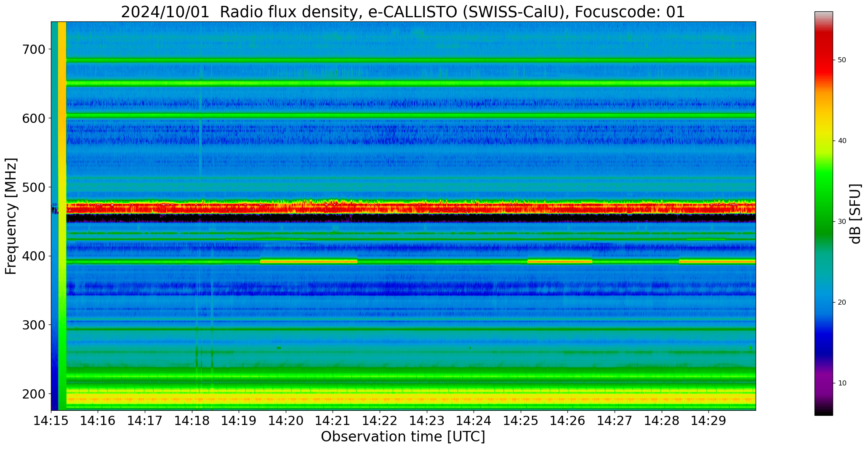The height and width of the screenshot is (449, 868).
Task: Click the 14:19 time tick label
Action: click(239, 420)
